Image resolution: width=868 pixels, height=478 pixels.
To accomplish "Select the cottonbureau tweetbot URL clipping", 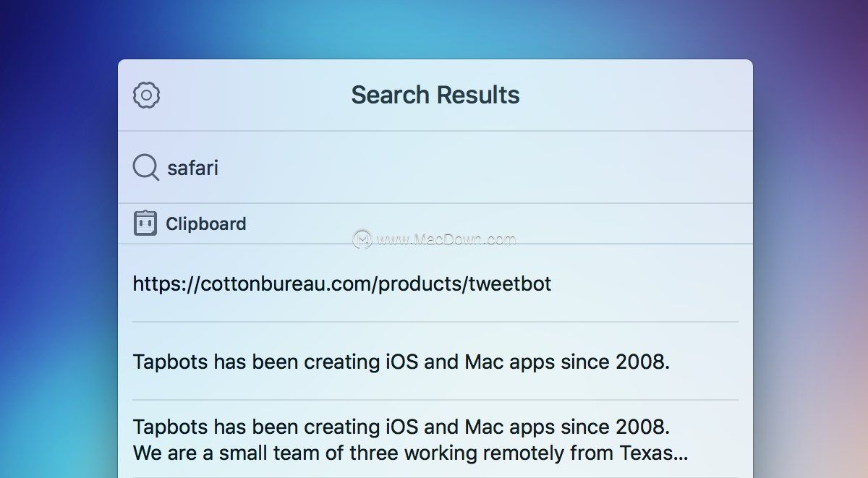I will pos(435,283).
